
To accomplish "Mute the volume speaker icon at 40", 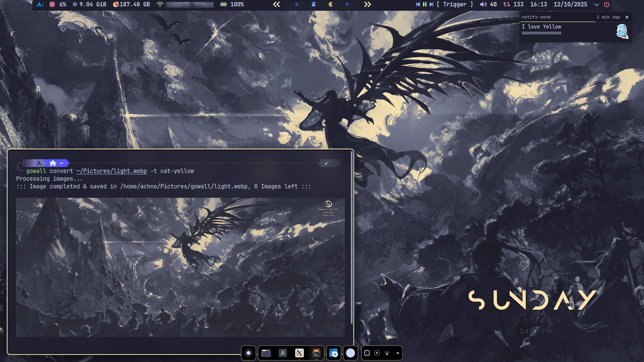I will click(x=483, y=4).
